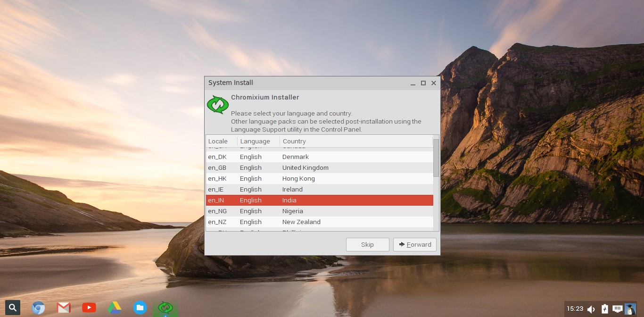Click the battery indicator in the tray
This screenshot has height=317, width=644.
(x=605, y=309)
